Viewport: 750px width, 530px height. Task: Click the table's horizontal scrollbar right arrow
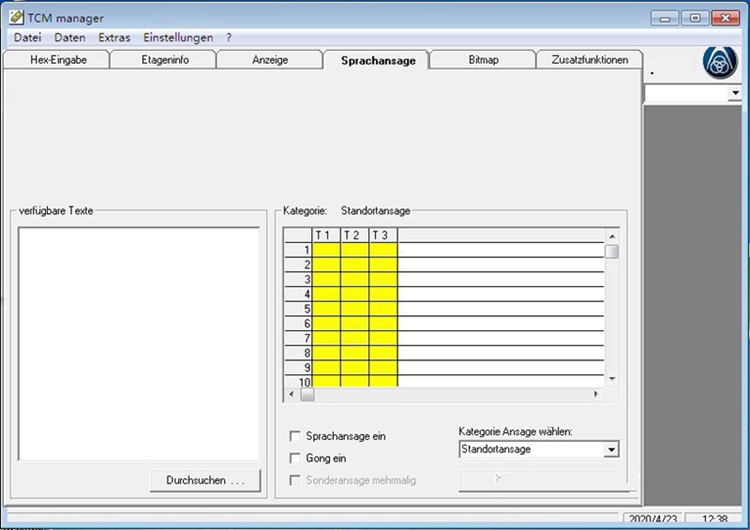[x=596, y=394]
